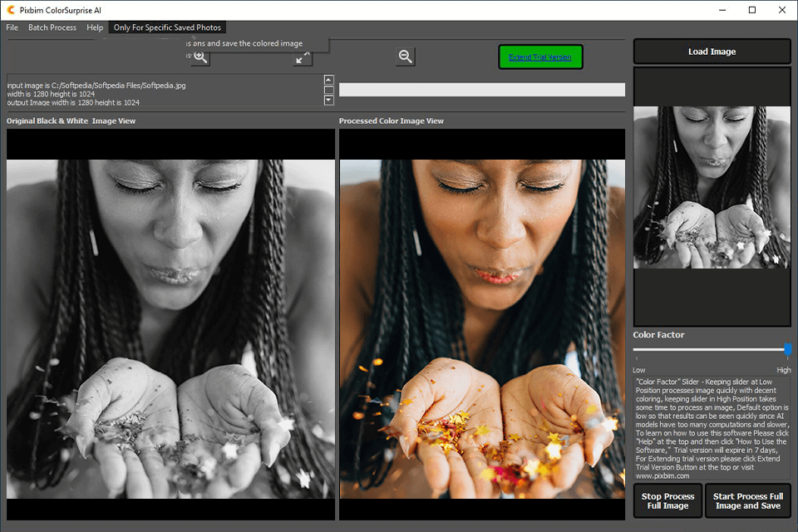
Task: Click the Color Factor slider handle
Action: (x=788, y=349)
